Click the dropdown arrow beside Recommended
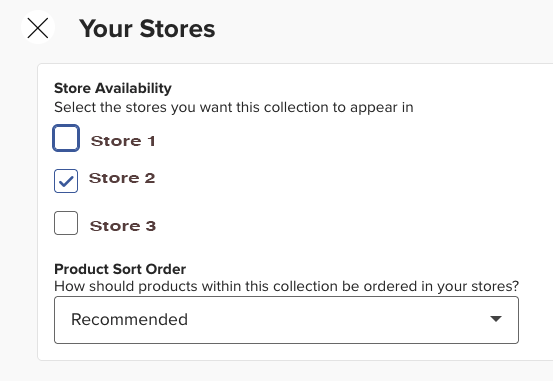The image size is (553, 381). (x=496, y=319)
